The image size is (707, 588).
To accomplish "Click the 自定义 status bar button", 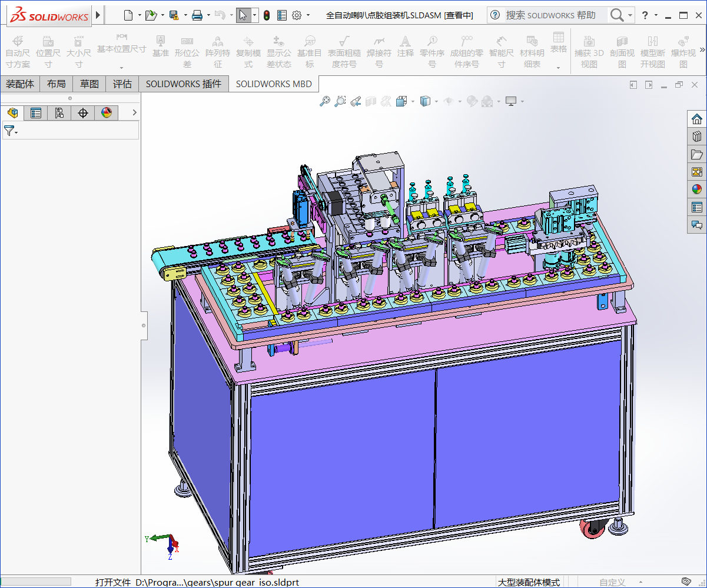I will coord(612,582).
